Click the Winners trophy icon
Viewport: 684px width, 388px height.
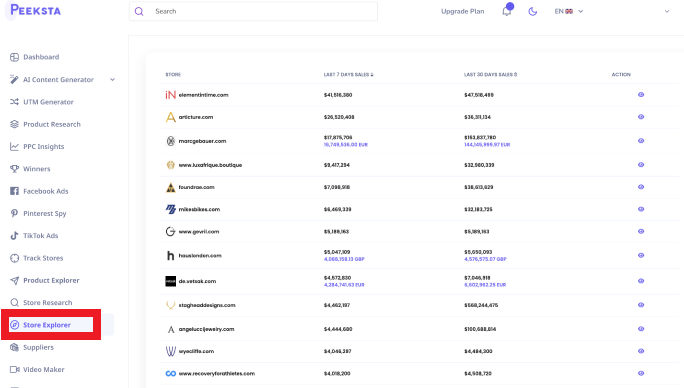14,169
